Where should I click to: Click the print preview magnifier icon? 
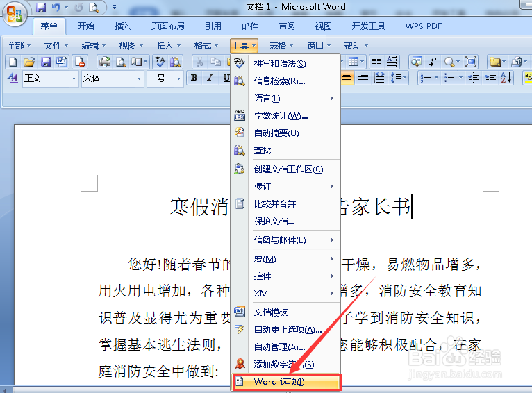121,62
